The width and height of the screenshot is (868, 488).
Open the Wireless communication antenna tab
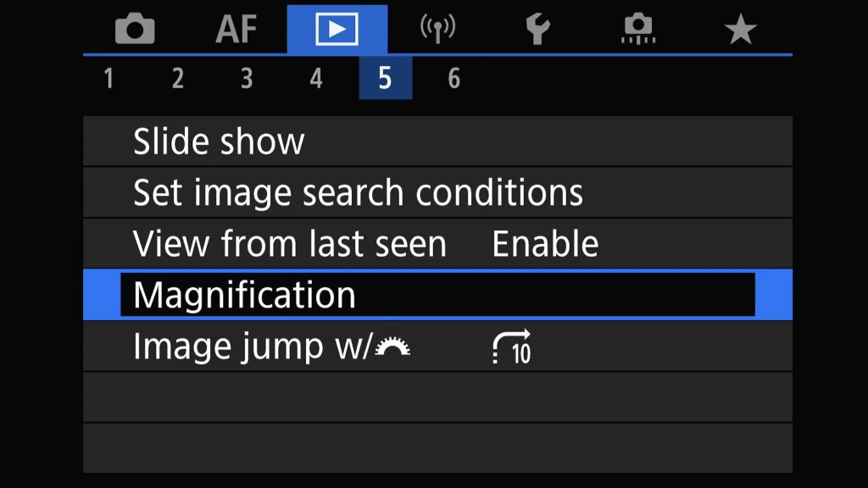tap(438, 30)
